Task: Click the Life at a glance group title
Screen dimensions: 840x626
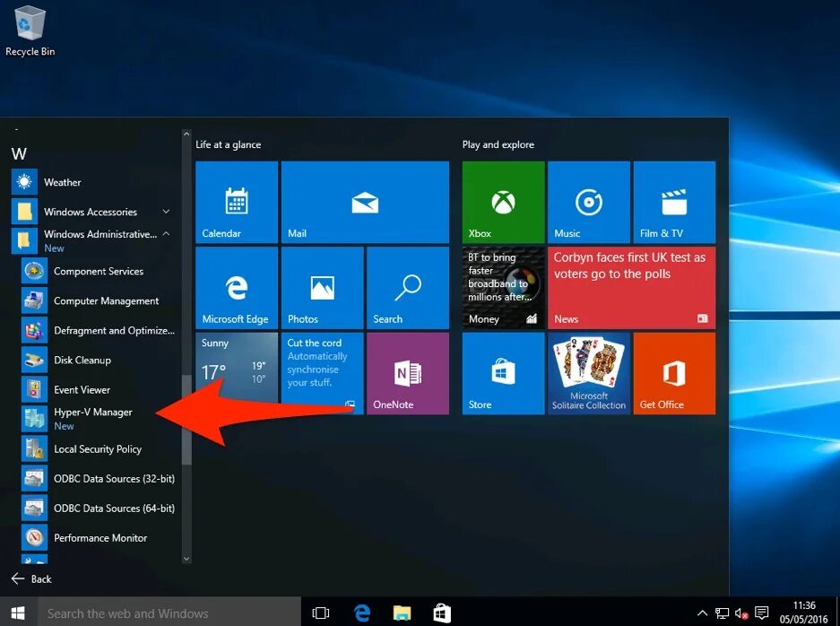Action: [229, 144]
